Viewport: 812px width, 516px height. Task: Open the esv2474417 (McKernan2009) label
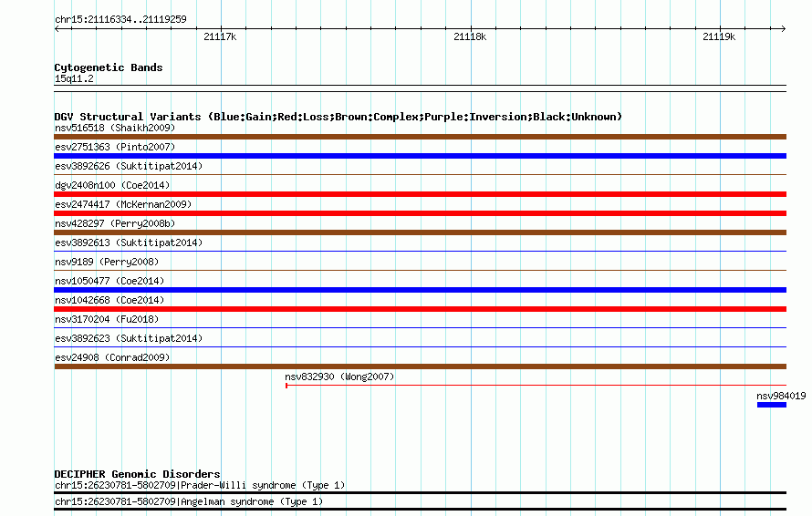[123, 204]
